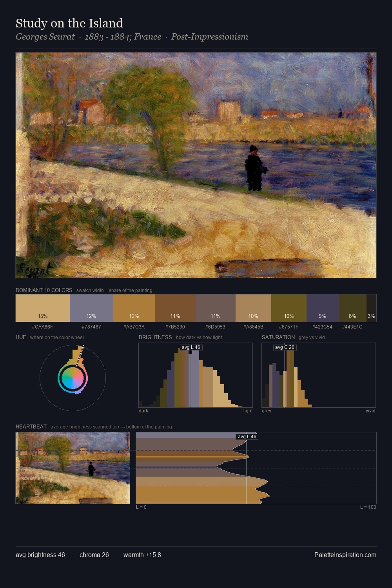Click the 'L = 100' axis label
Image resolution: width=392 pixels, height=588 pixels.
tap(368, 507)
